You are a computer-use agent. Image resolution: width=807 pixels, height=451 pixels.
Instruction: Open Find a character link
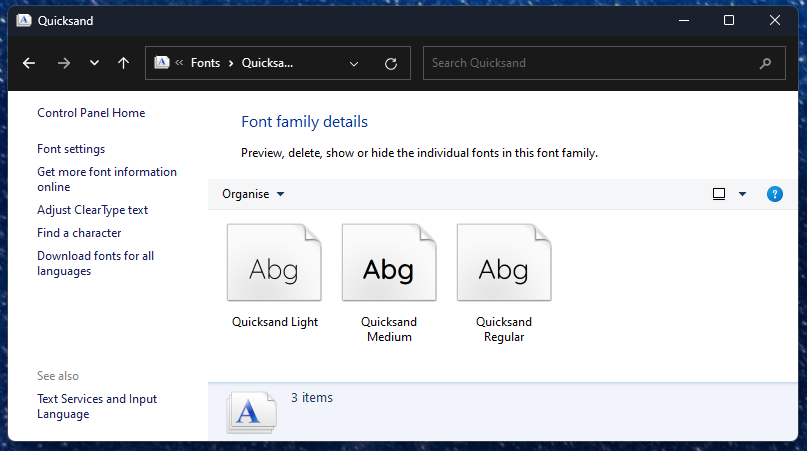79,233
